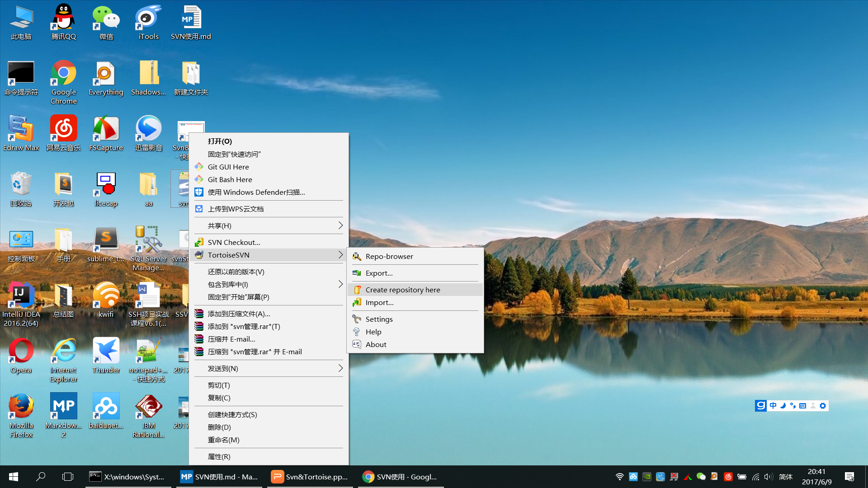Select the 回收站 recycle bin
868x488 pixels.
[21, 189]
